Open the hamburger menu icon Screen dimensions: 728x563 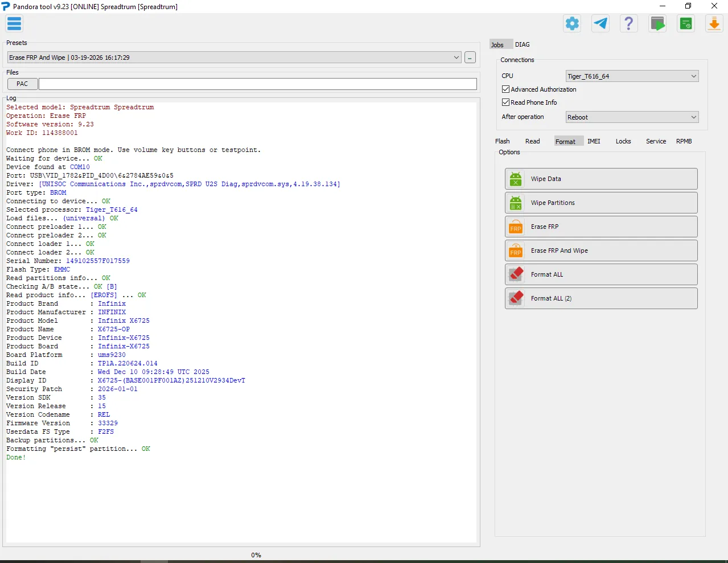tap(14, 24)
